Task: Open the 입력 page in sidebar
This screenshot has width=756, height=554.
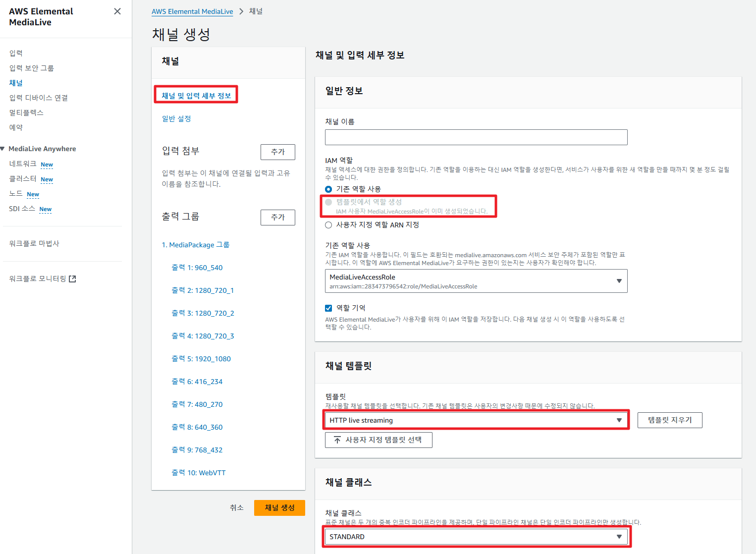Action: pos(16,53)
